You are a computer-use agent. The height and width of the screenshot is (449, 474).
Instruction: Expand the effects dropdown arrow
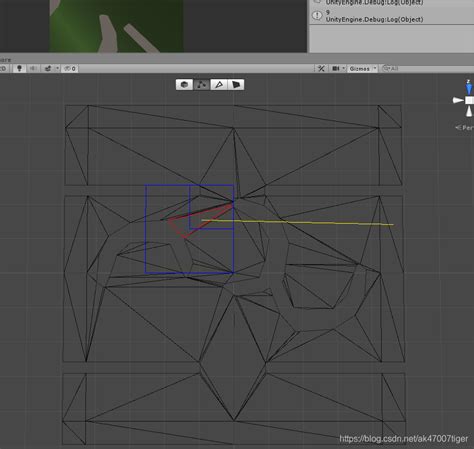[x=57, y=68]
